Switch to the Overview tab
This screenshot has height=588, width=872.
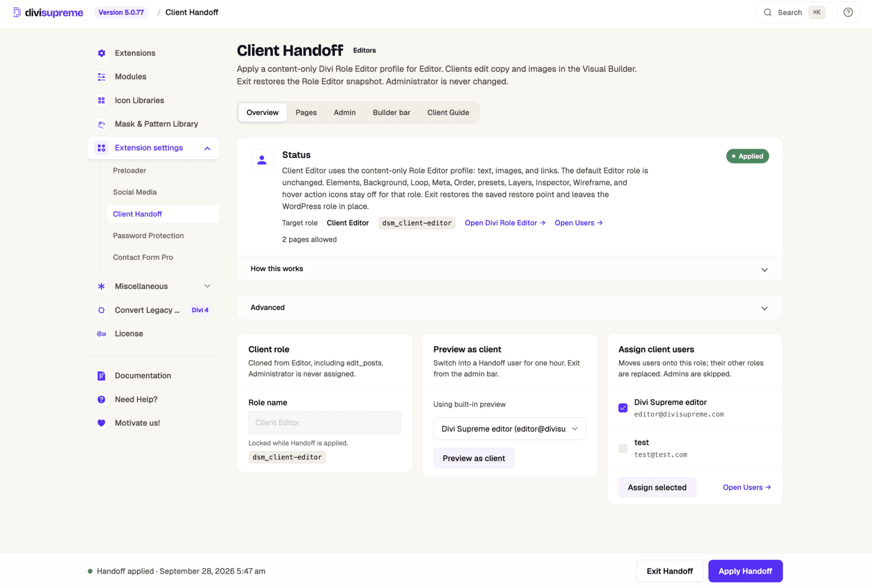[263, 112]
